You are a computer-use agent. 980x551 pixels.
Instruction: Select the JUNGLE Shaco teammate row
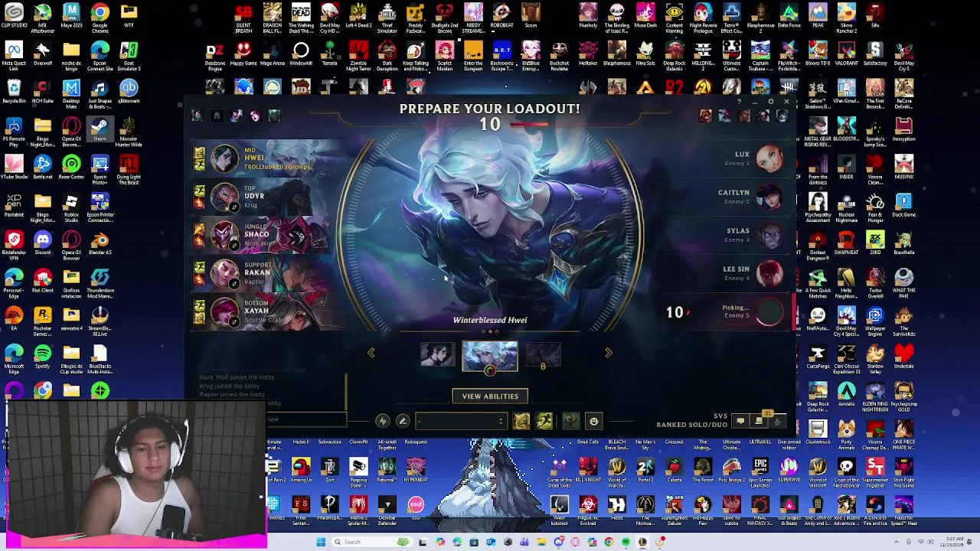(x=264, y=235)
